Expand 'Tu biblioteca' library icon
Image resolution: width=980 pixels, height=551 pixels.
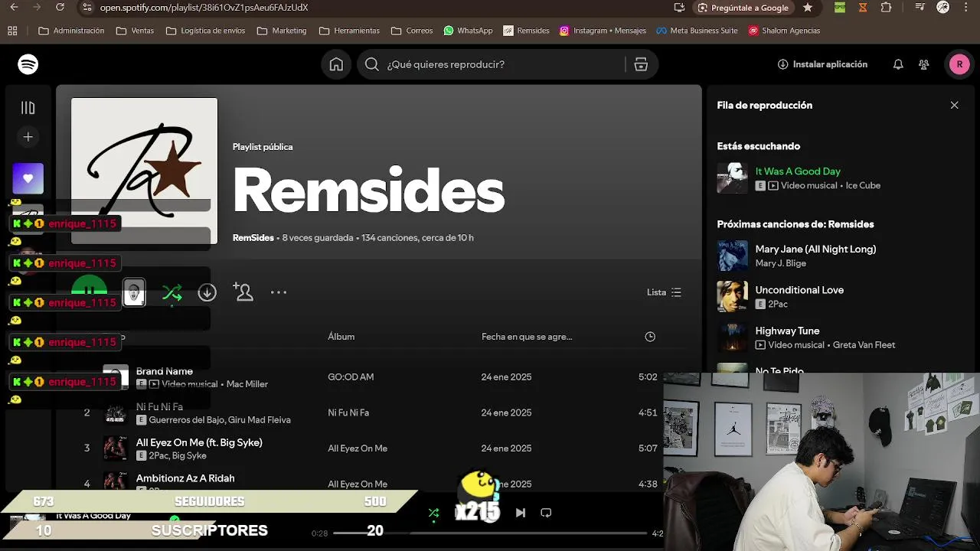28,108
